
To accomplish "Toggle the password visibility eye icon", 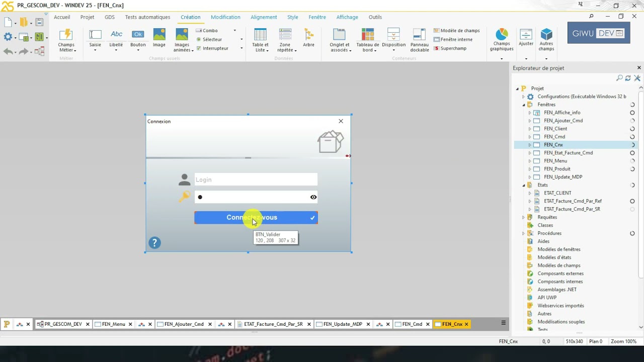I will click(x=313, y=197).
